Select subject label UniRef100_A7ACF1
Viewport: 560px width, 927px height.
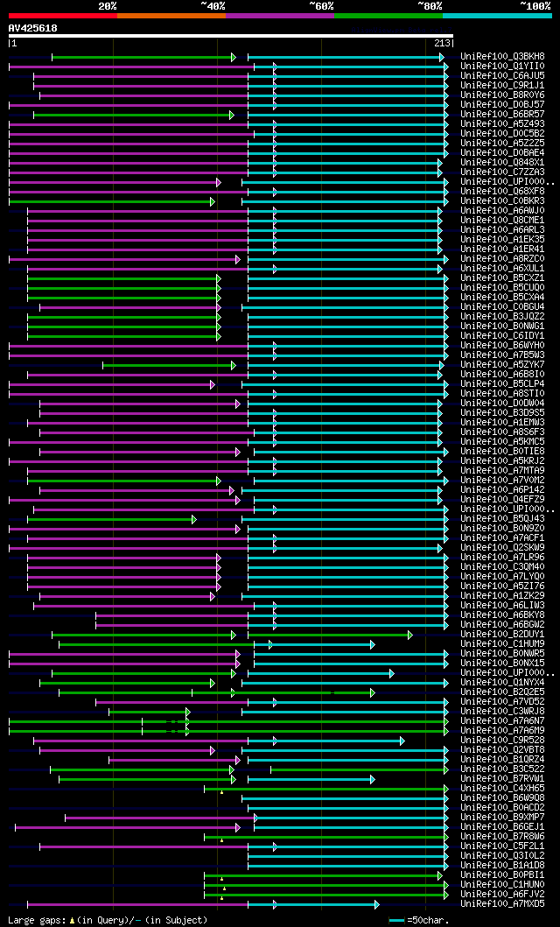coord(503,538)
